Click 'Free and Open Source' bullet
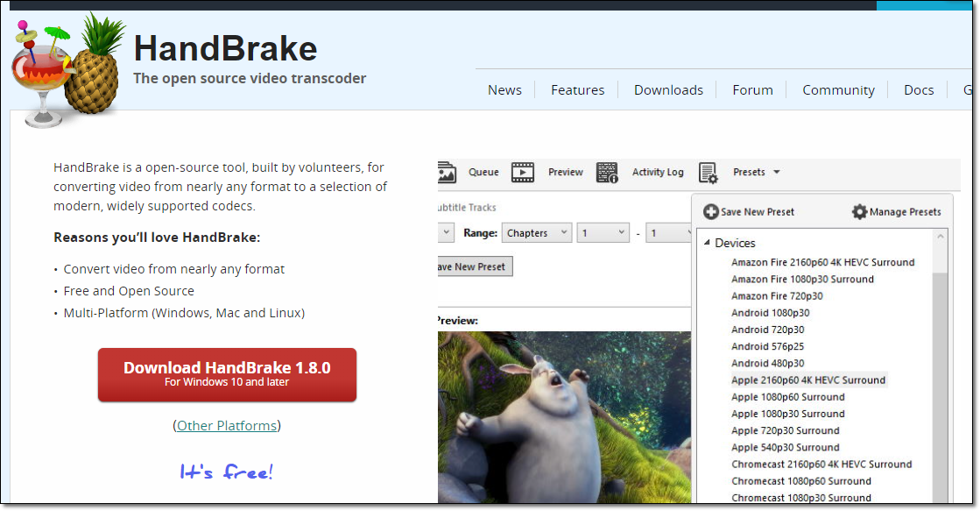This screenshot has height=511, width=980. [129, 291]
